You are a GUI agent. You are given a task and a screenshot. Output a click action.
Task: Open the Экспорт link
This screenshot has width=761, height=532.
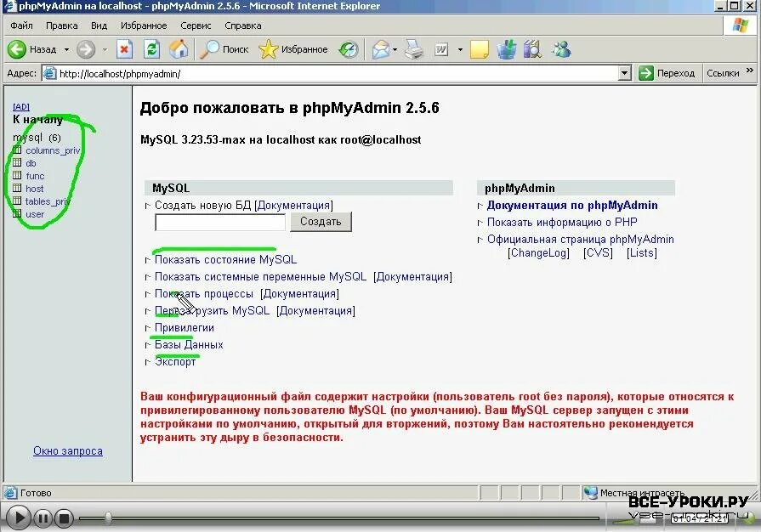(x=175, y=362)
